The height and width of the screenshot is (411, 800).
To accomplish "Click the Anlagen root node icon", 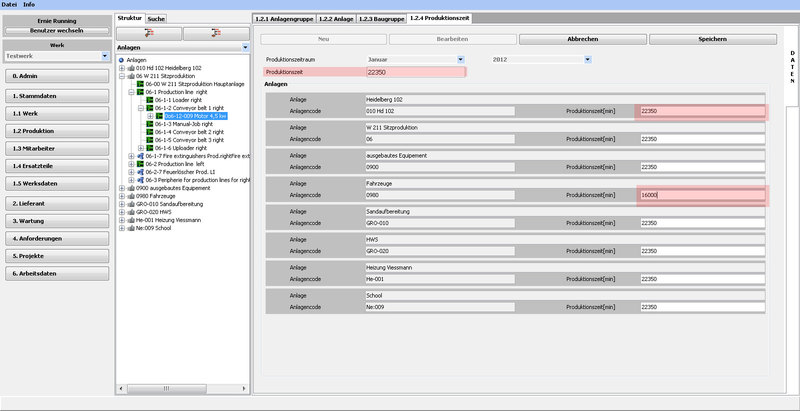I will (x=121, y=59).
